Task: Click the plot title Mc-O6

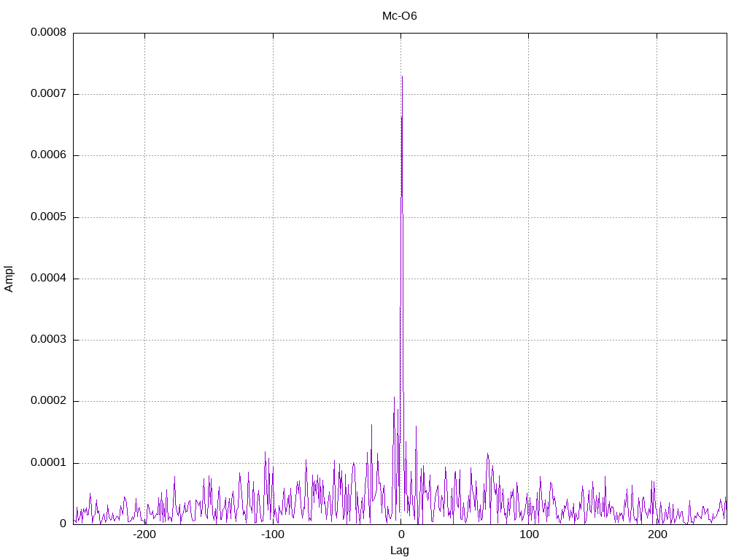Action: pyautogui.click(x=399, y=16)
